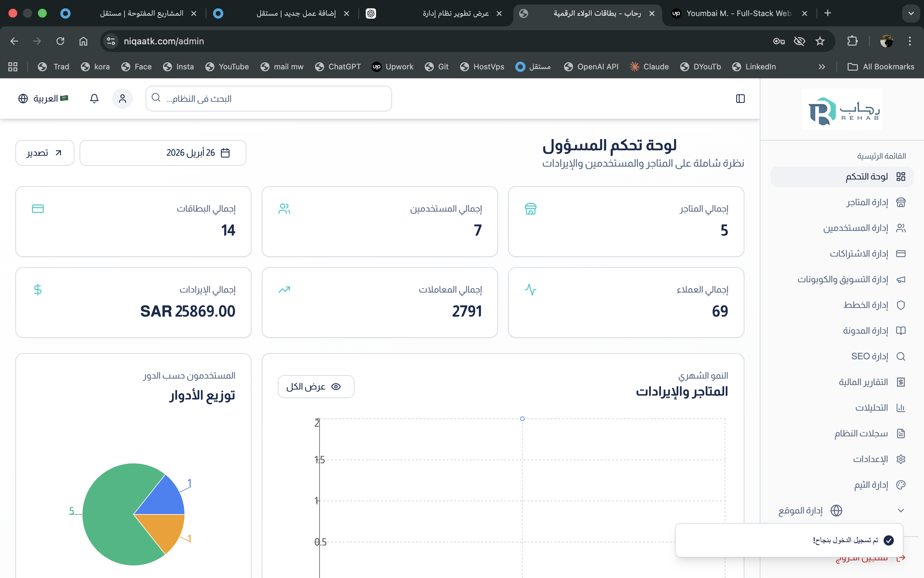This screenshot has height=578, width=924.
Task: Click the activity icon on إجمالي العملاء card
Action: [530, 290]
